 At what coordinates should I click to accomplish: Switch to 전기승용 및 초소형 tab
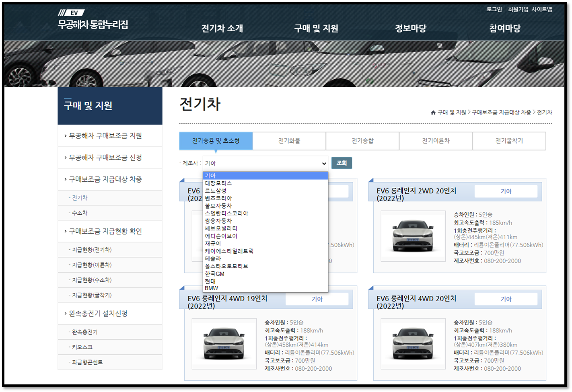pos(216,141)
